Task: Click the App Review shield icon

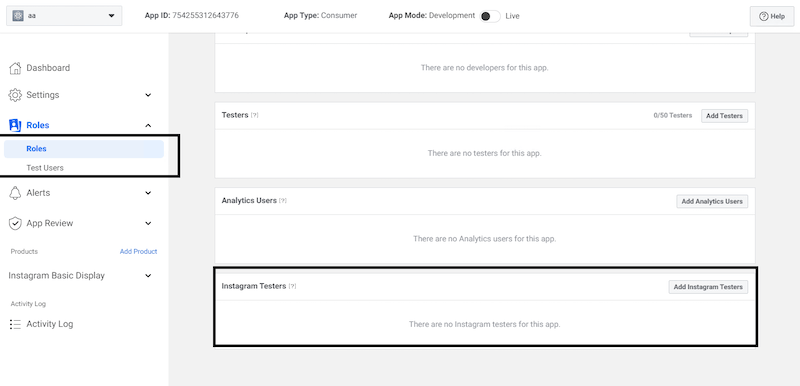Action: click(x=15, y=223)
